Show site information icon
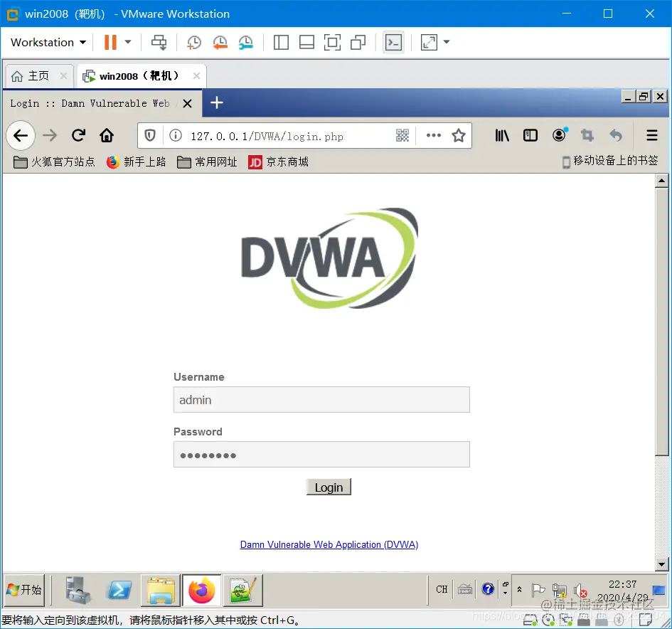This screenshot has height=629, width=672. (175, 136)
